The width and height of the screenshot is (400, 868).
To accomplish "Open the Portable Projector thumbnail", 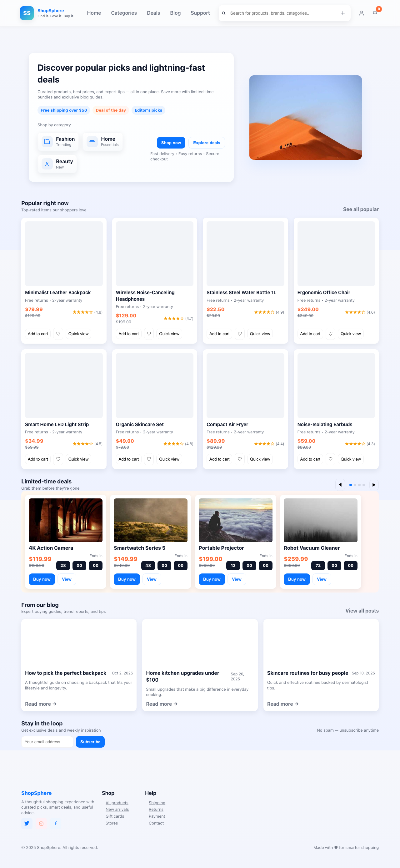I will [236, 520].
